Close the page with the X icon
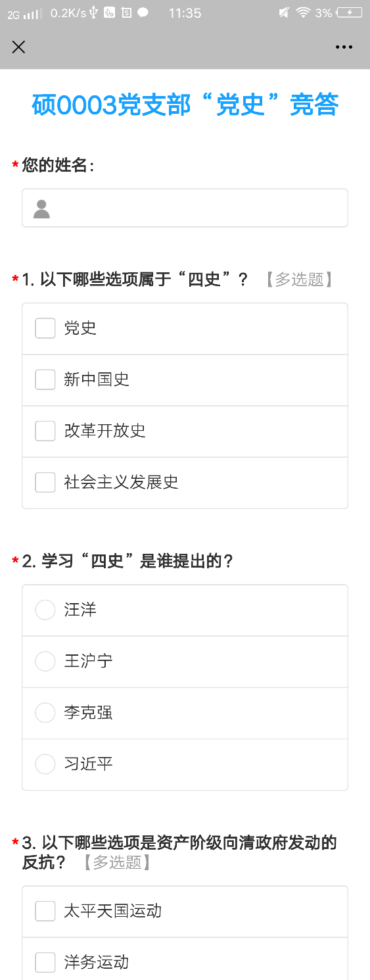370x980 pixels. [18, 47]
